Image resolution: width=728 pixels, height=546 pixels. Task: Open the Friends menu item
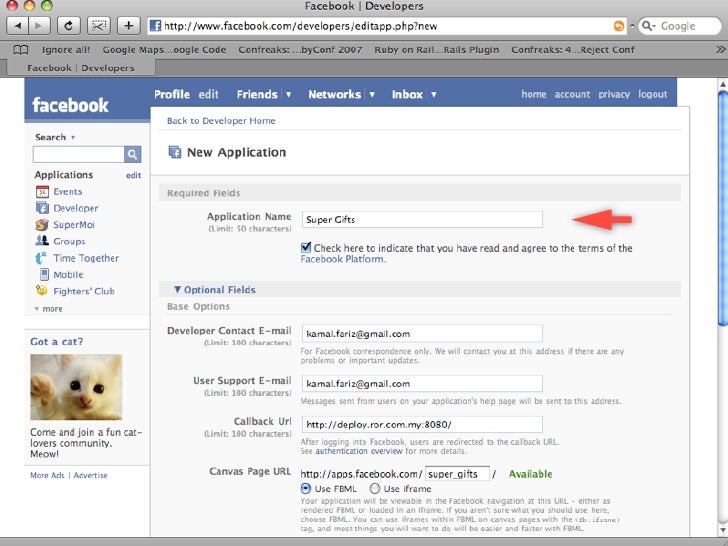click(257, 94)
